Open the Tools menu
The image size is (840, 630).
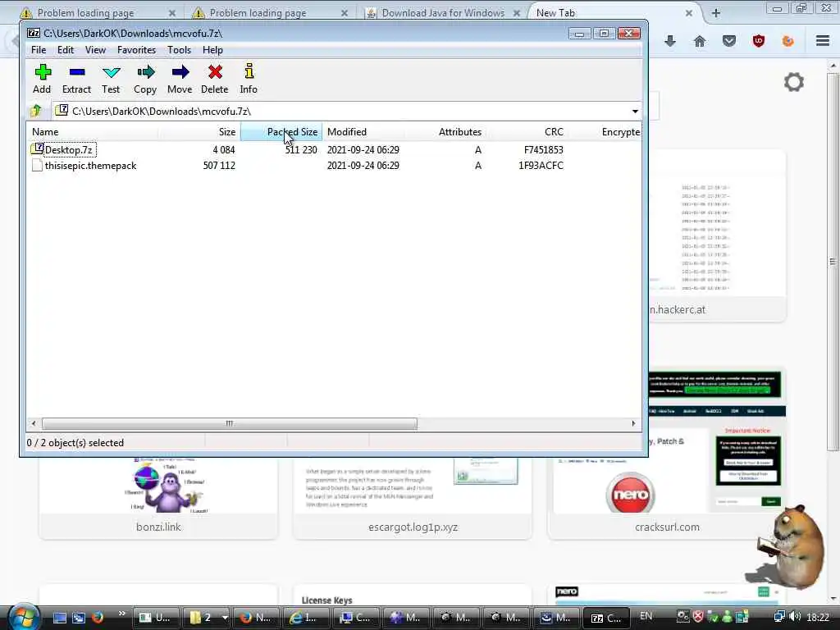(179, 50)
